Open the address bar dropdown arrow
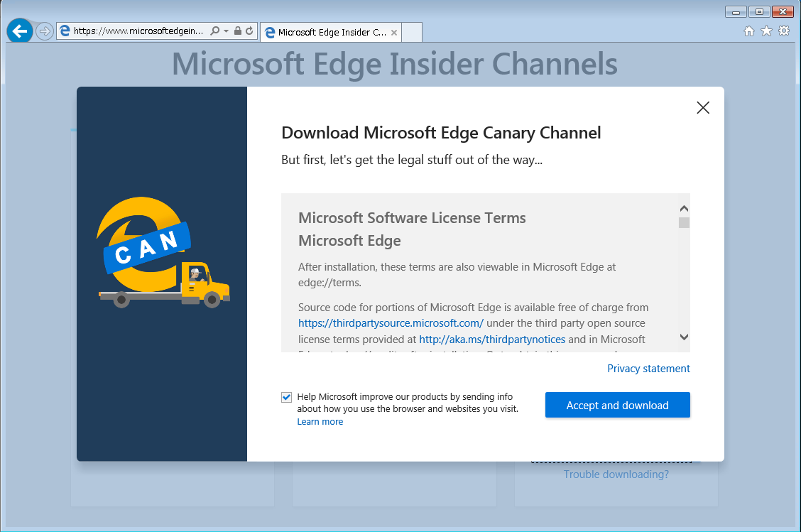The height and width of the screenshot is (532, 801). click(226, 31)
